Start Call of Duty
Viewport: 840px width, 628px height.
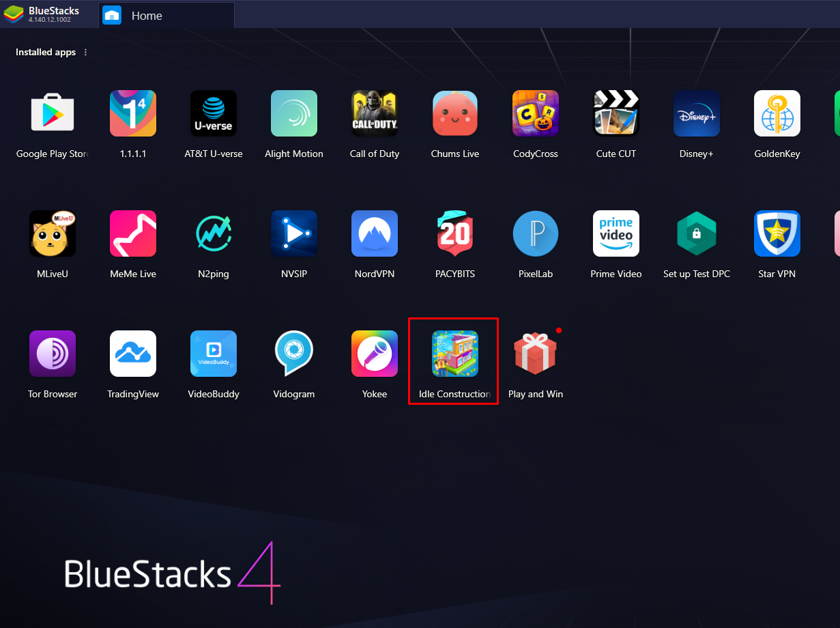pos(375,113)
